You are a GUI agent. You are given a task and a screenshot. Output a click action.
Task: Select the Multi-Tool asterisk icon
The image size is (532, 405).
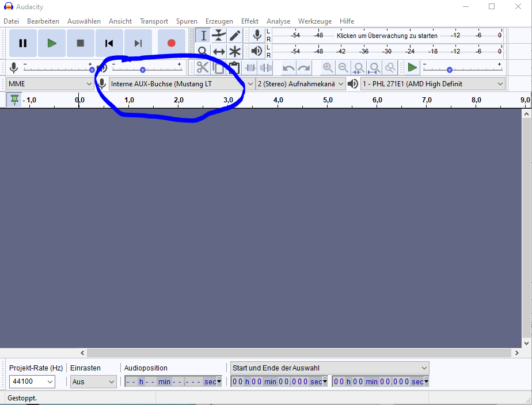tap(235, 51)
